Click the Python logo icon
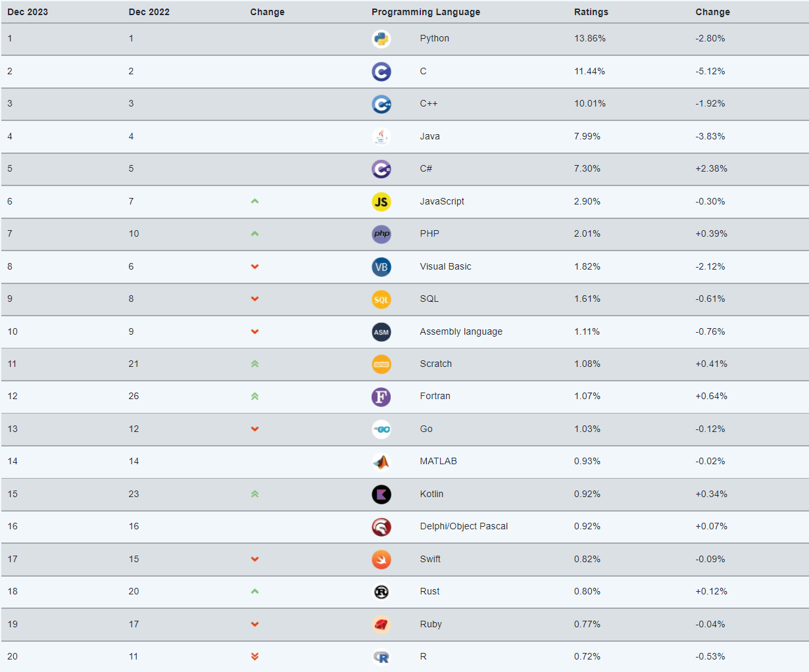This screenshot has width=809, height=672. tap(381, 39)
